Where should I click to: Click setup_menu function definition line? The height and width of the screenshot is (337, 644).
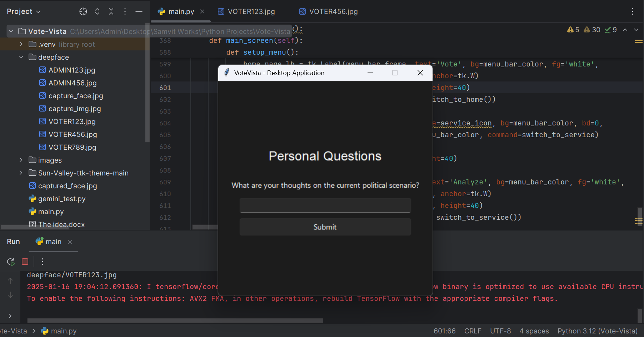[262, 52]
